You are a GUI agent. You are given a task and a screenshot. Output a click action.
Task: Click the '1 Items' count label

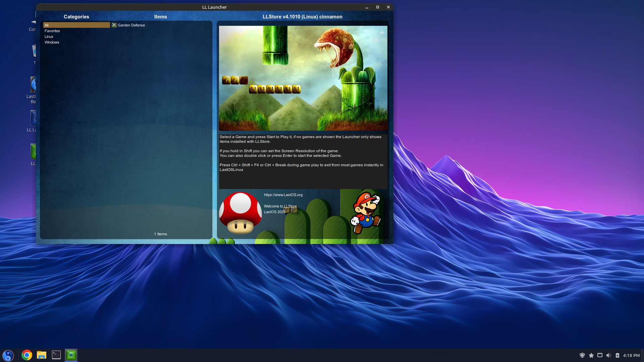[160, 234]
